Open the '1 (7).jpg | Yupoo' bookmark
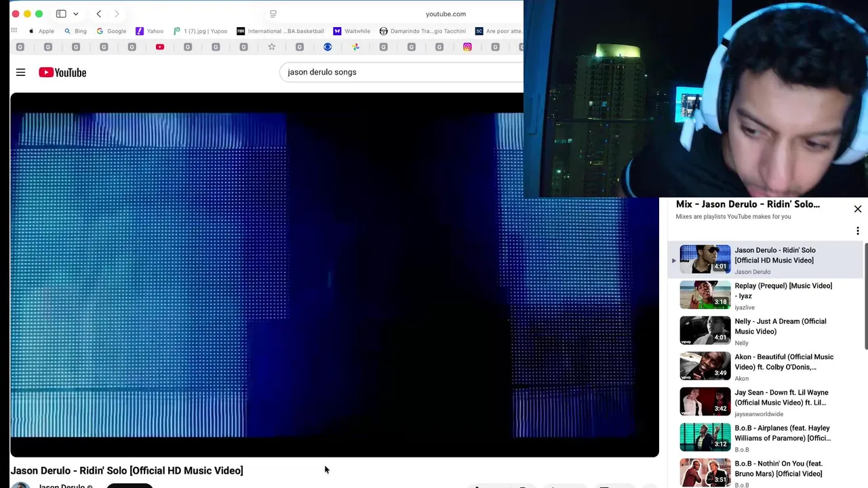The height and width of the screenshot is (488, 868). point(200,31)
